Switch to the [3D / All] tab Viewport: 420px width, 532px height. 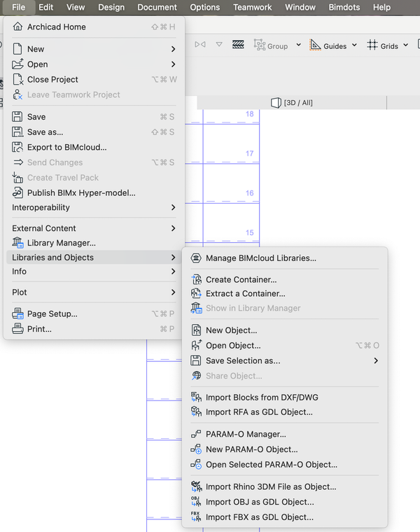(292, 102)
